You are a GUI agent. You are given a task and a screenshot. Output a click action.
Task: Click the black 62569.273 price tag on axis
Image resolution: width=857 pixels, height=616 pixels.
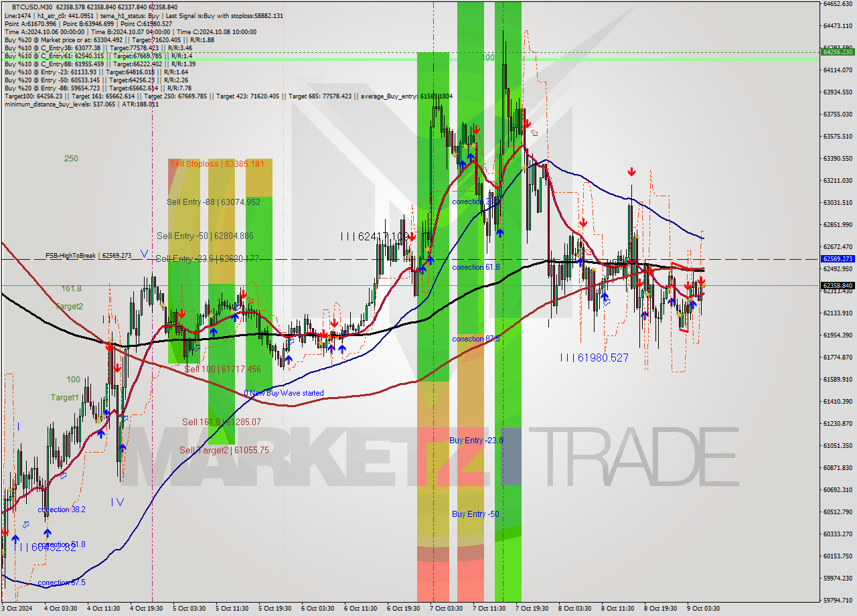click(x=838, y=258)
